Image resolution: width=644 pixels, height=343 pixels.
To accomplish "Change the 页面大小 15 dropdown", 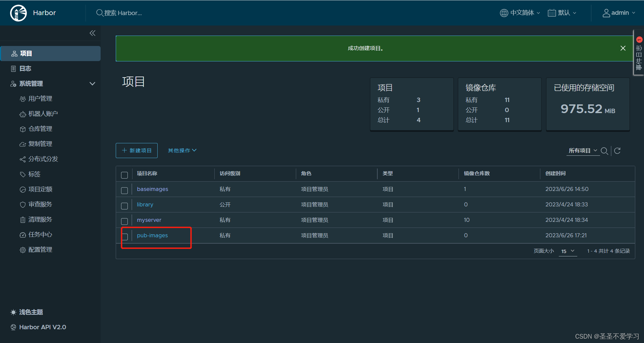I will tap(568, 251).
